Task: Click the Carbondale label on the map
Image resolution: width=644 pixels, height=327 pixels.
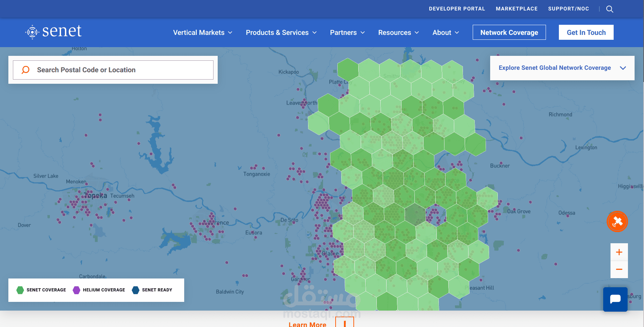Action: 92,276
